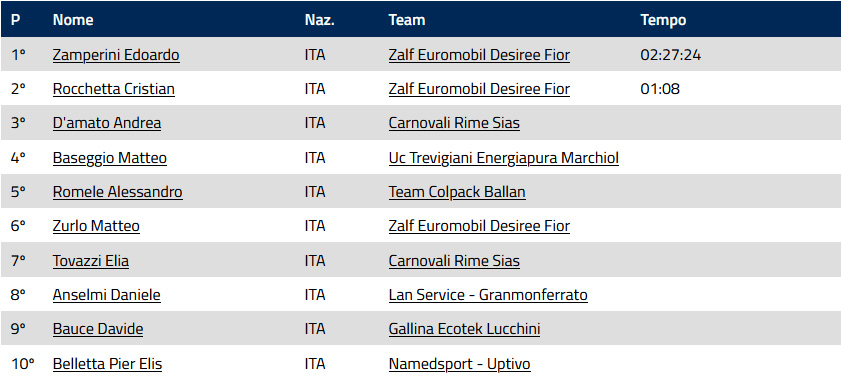Open Belletta Pier Elis rider page
The width and height of the screenshot is (843, 385).
click(x=108, y=364)
